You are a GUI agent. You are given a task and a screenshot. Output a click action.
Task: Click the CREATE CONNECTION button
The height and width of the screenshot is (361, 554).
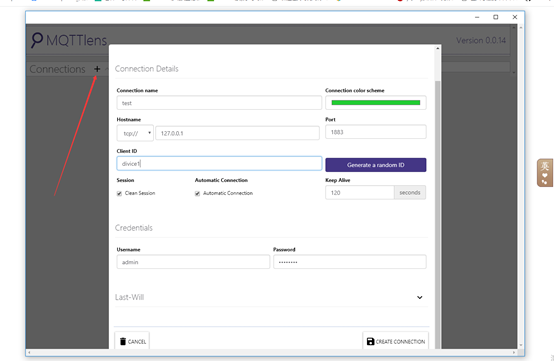[x=395, y=341]
